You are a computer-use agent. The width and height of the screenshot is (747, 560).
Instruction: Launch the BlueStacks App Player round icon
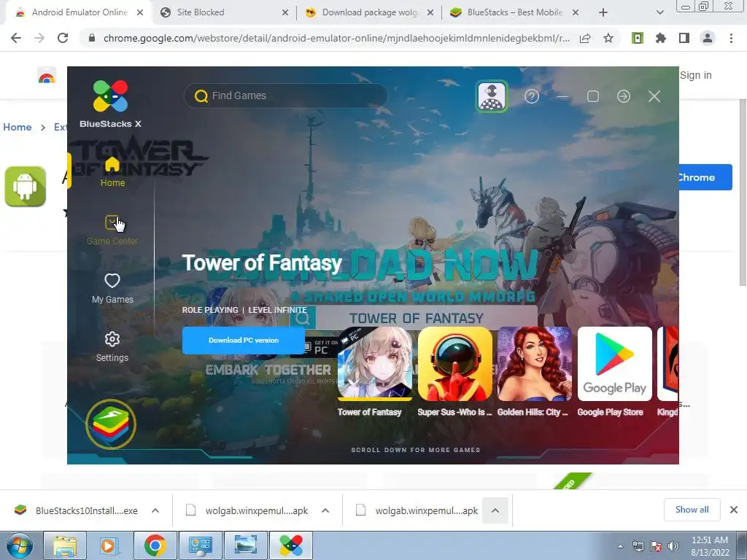[111, 424]
